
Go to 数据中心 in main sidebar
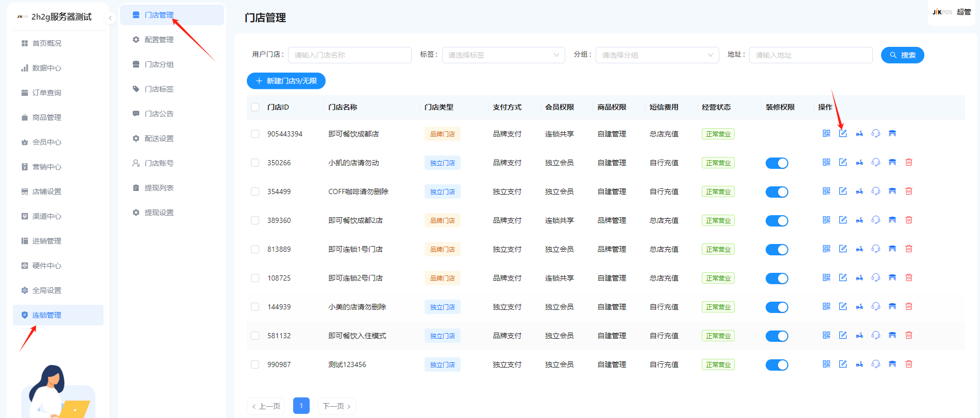(x=58, y=68)
